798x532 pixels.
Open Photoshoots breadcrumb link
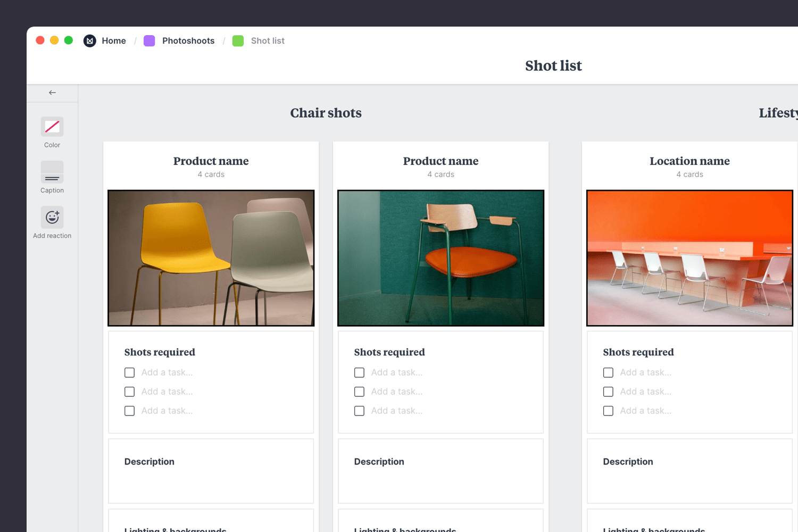click(188, 41)
